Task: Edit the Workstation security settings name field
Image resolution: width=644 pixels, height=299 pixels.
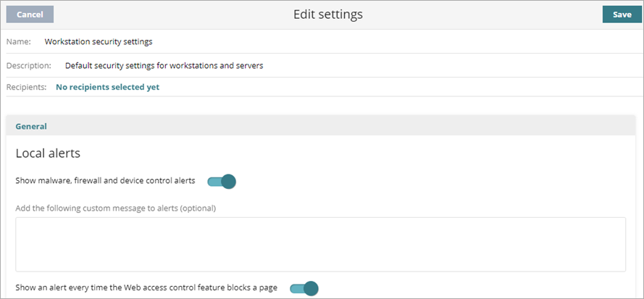Action: 99,42
